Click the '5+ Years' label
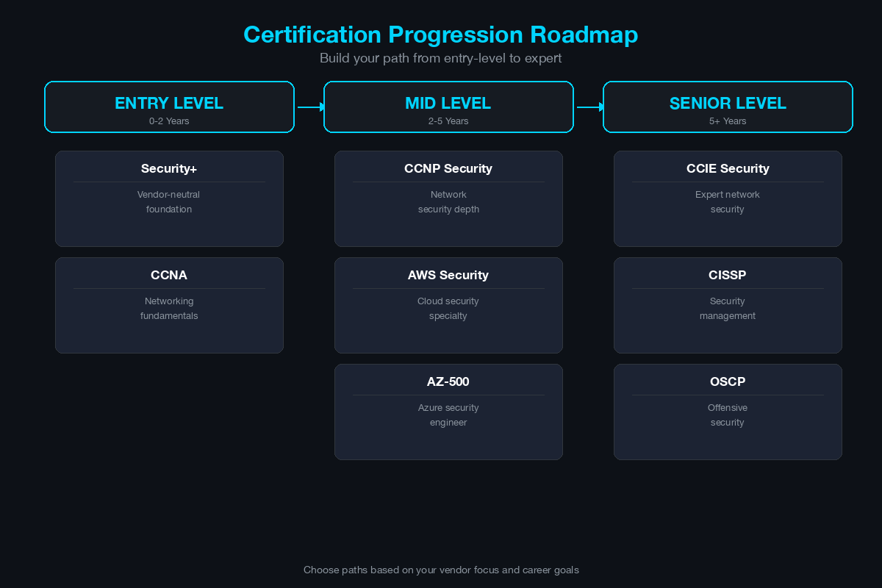Image resolution: width=882 pixels, height=588 pixels. 728,121
